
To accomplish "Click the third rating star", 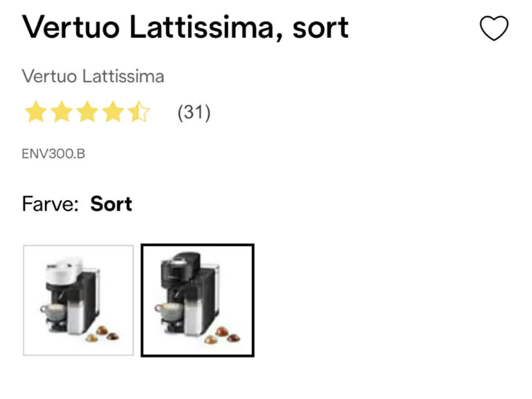I will click(x=87, y=111).
